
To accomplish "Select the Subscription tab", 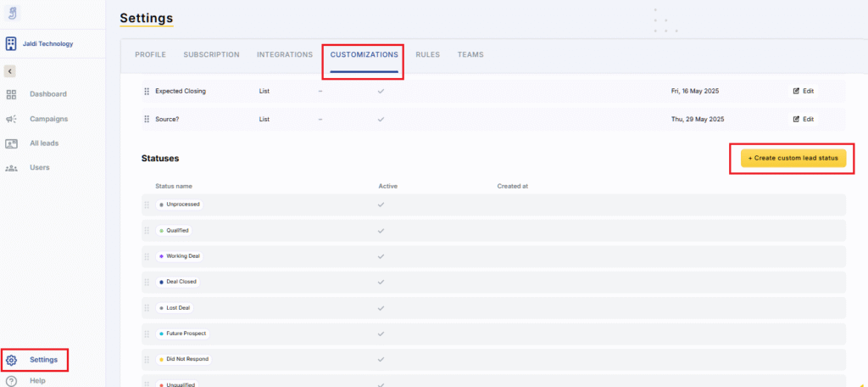I will [x=211, y=54].
